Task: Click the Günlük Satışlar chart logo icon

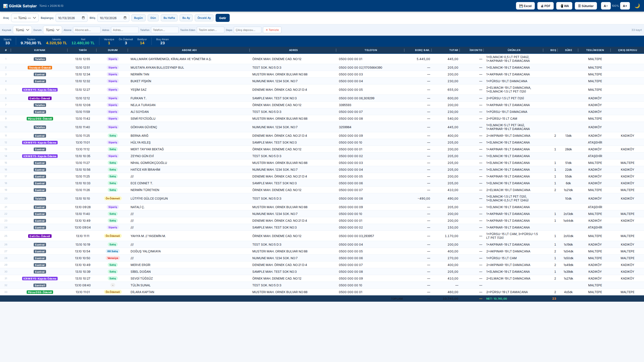Action: [5, 6]
